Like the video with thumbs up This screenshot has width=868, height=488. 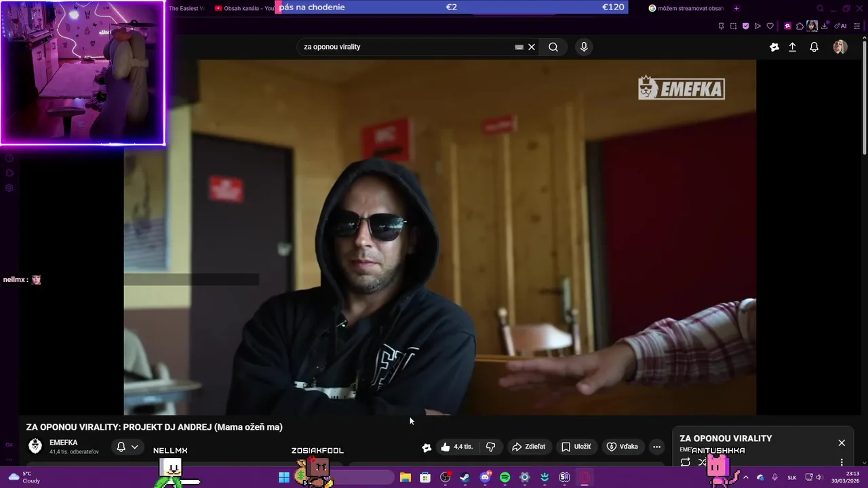(456, 447)
